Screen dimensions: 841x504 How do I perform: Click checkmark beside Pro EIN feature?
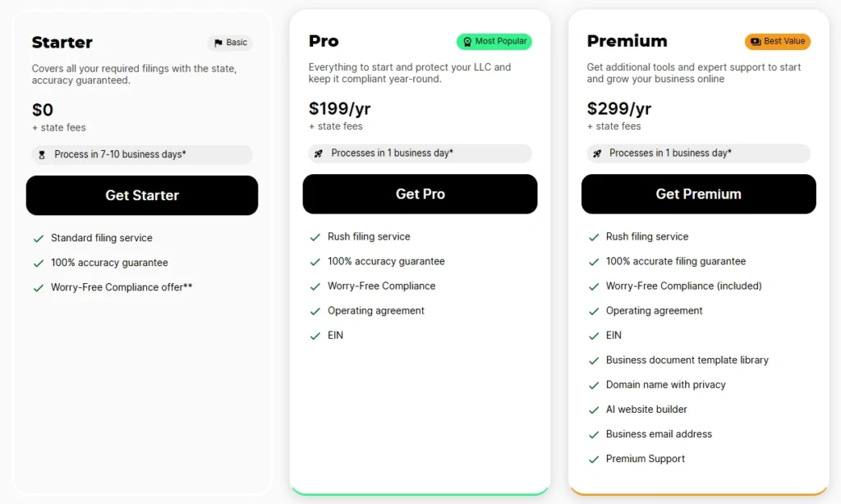tap(315, 337)
